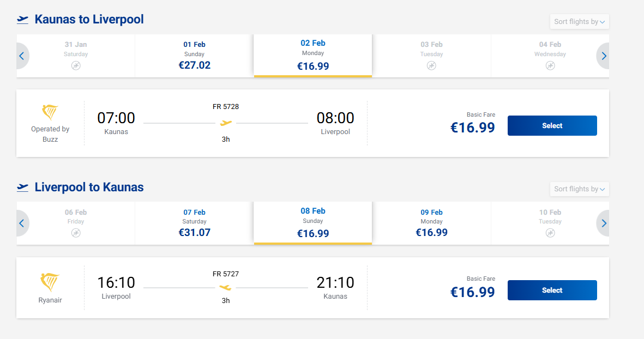Show later outbound dates with right arrow
Screen dimensions: 644x339
[x=604, y=56]
